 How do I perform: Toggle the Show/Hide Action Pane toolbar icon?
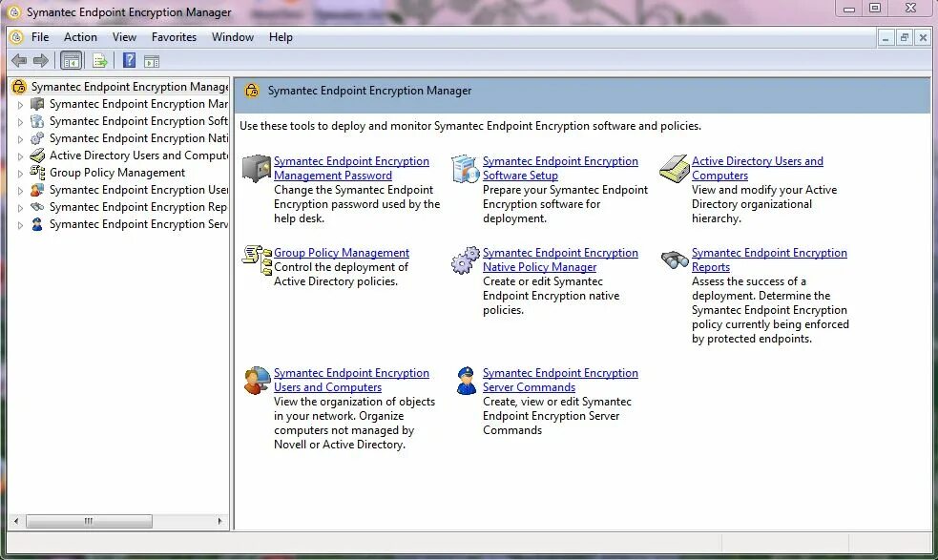[x=152, y=61]
